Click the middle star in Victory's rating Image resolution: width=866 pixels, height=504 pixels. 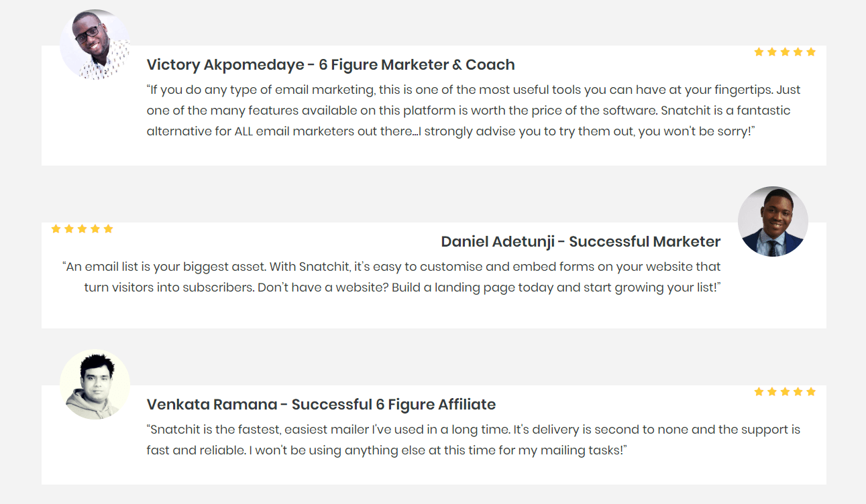tap(785, 52)
